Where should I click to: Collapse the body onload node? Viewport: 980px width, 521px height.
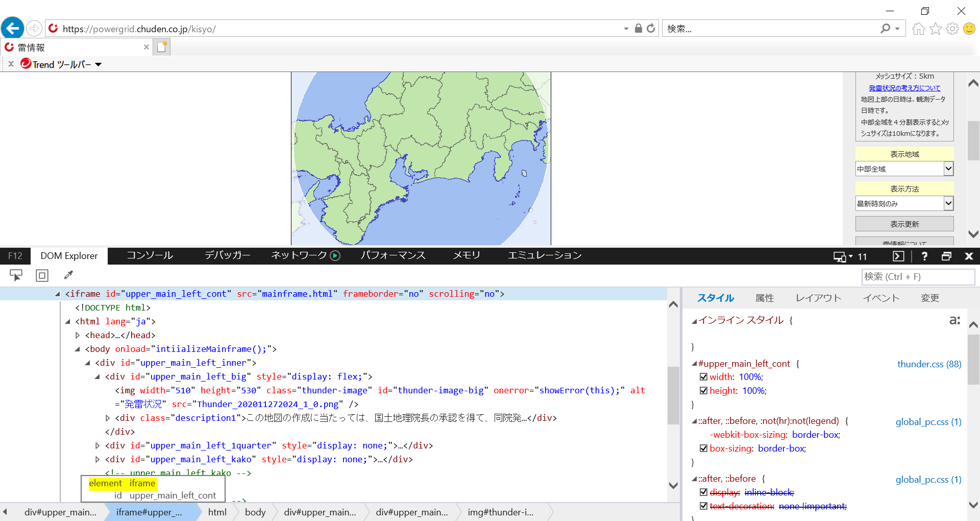tap(78, 349)
